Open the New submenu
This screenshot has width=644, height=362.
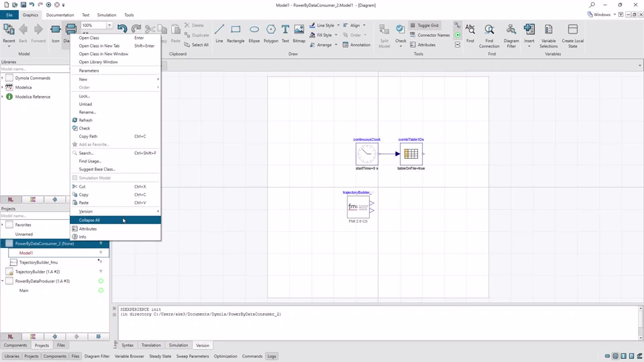pyautogui.click(x=115, y=79)
